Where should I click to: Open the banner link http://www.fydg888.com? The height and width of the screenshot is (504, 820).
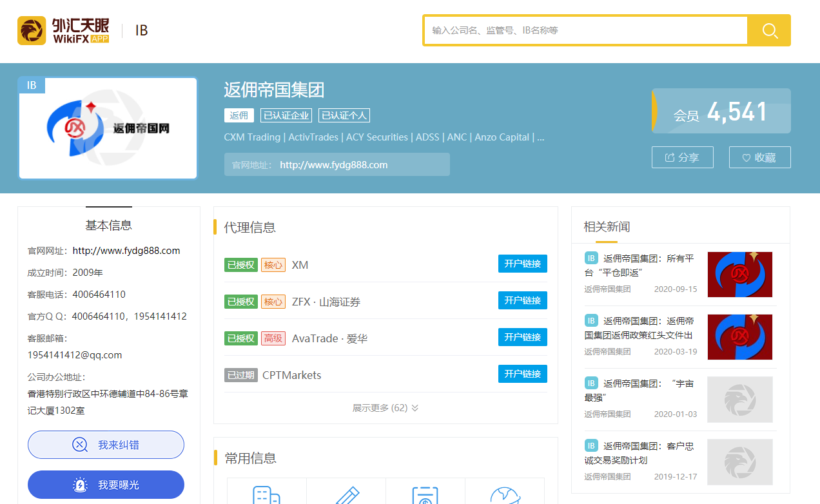click(333, 165)
